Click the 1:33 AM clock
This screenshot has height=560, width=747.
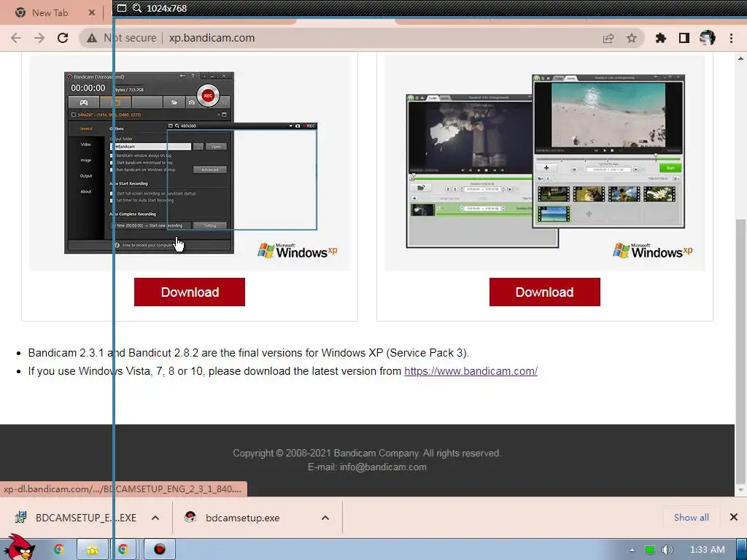(708, 550)
